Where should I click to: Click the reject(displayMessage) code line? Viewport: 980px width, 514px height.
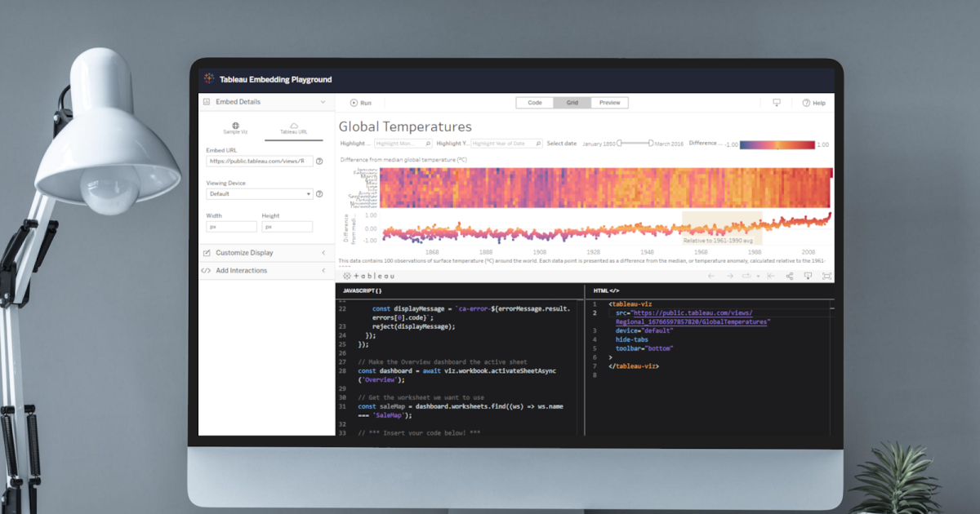[413, 326]
